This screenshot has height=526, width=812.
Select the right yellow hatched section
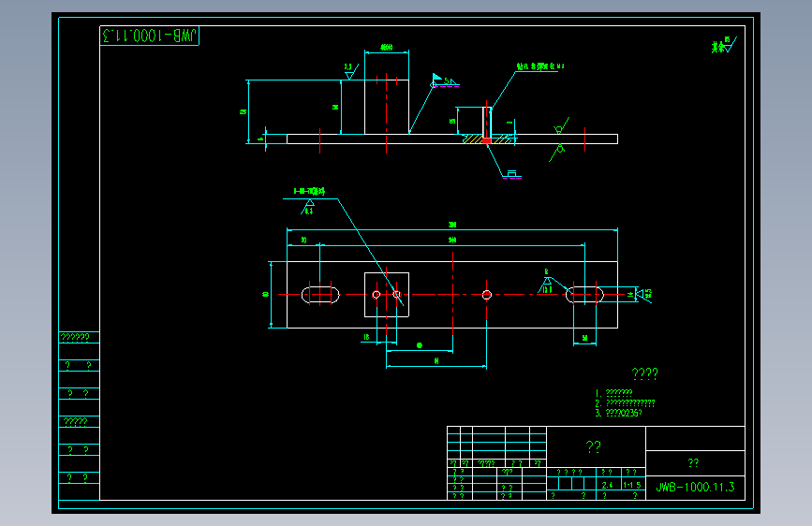click(500, 139)
